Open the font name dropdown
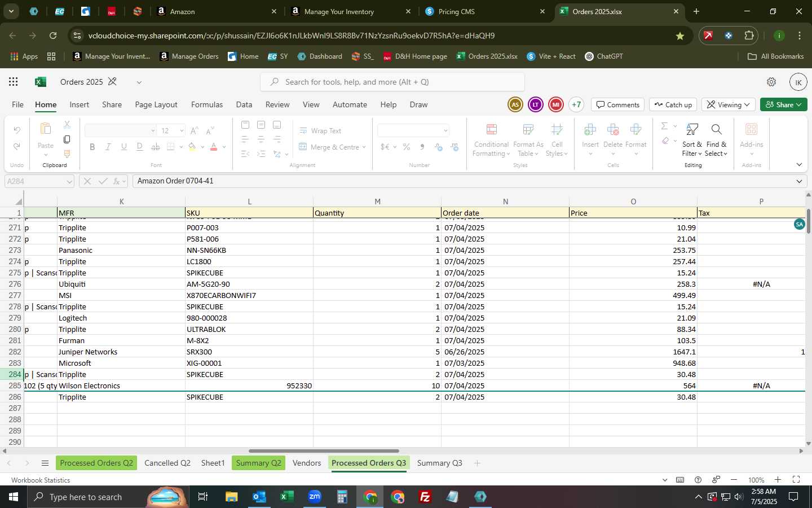This screenshot has width=812, height=508. click(x=153, y=131)
